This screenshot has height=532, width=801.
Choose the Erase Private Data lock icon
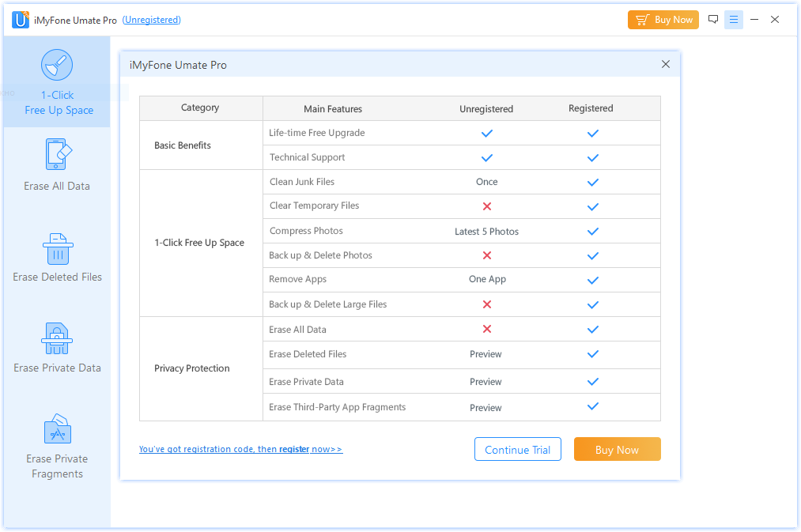click(x=57, y=338)
